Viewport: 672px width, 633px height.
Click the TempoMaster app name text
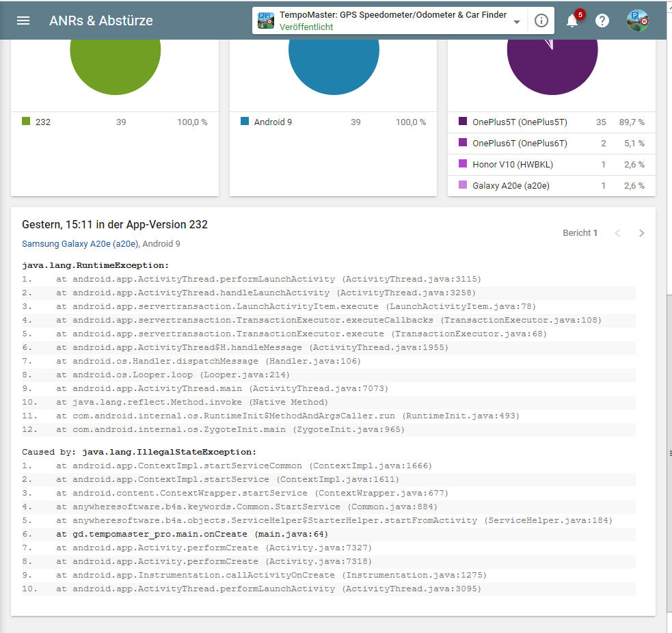tap(393, 14)
